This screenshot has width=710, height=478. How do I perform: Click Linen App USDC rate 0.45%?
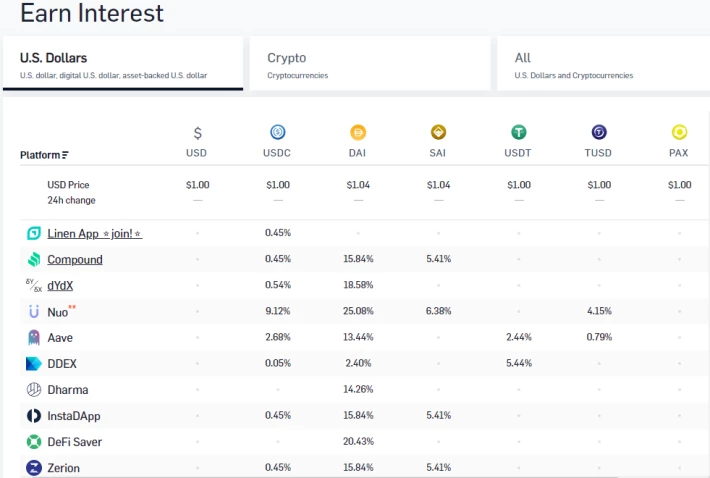point(278,233)
